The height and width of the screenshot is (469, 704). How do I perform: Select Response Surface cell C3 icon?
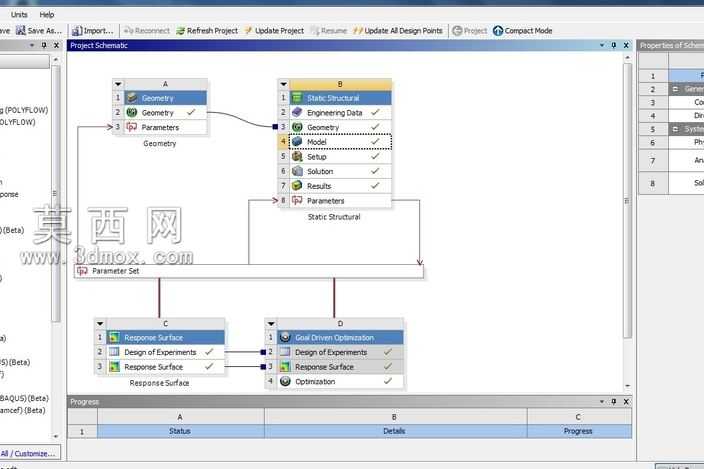pos(114,367)
